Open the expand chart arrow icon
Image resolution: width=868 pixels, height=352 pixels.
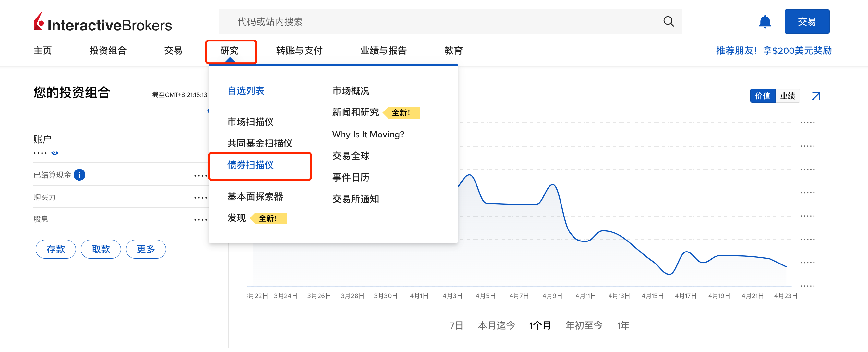pyautogui.click(x=816, y=96)
